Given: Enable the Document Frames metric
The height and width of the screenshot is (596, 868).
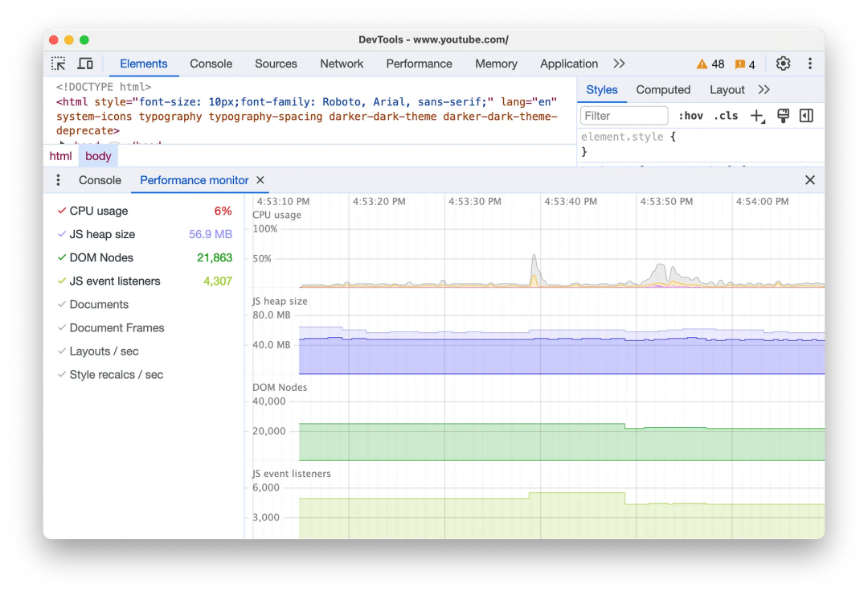Looking at the screenshot, I should pyautogui.click(x=62, y=327).
